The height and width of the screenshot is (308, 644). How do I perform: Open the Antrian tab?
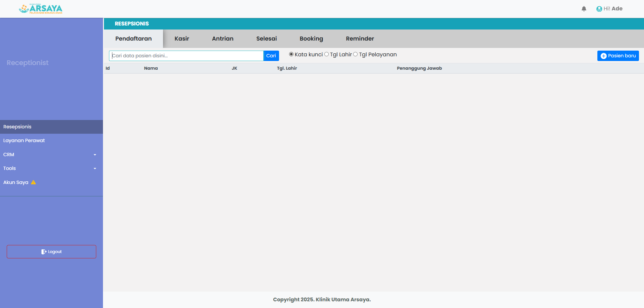tap(223, 39)
